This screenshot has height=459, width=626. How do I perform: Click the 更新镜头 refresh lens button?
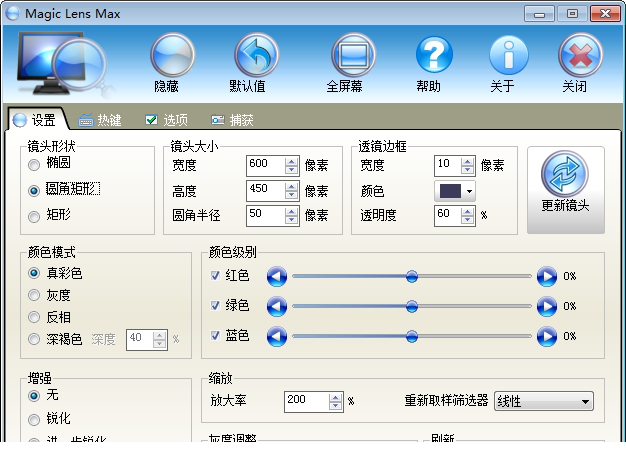(565, 190)
